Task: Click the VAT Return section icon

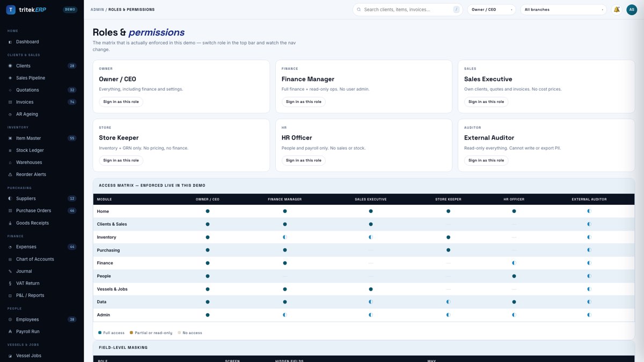Action: pos(10,283)
